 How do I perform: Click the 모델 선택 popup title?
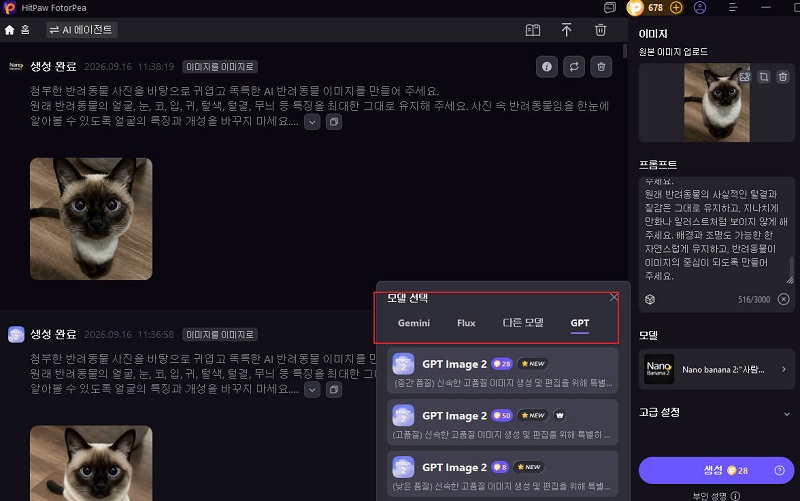coord(407,298)
